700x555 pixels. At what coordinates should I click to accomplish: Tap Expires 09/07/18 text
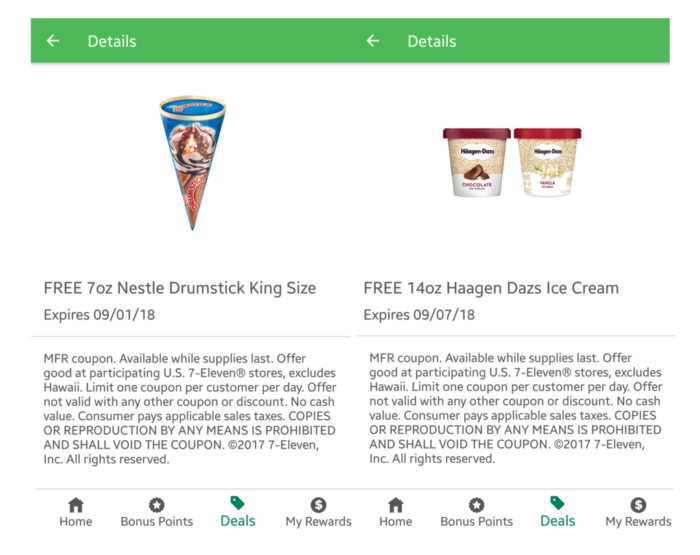click(x=419, y=315)
